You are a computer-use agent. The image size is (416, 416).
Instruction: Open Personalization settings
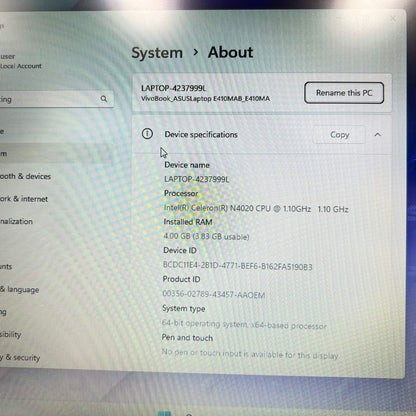17,221
